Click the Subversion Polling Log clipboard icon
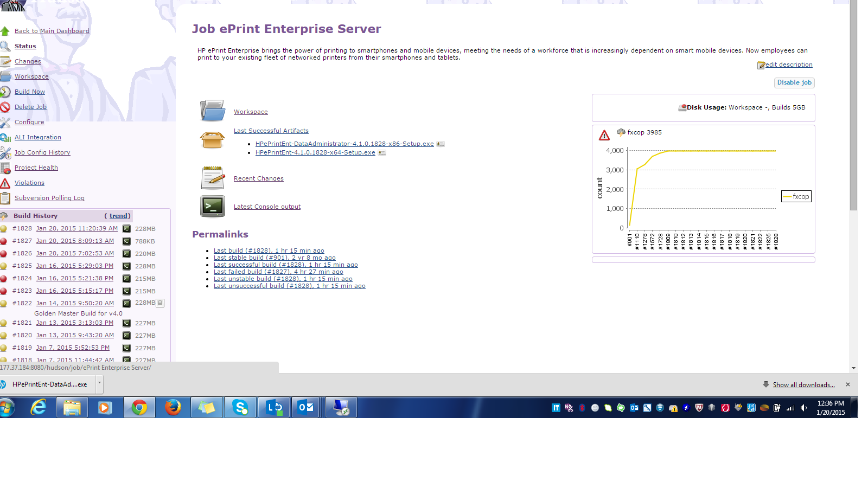The height and width of the screenshot is (488, 868). (5, 198)
